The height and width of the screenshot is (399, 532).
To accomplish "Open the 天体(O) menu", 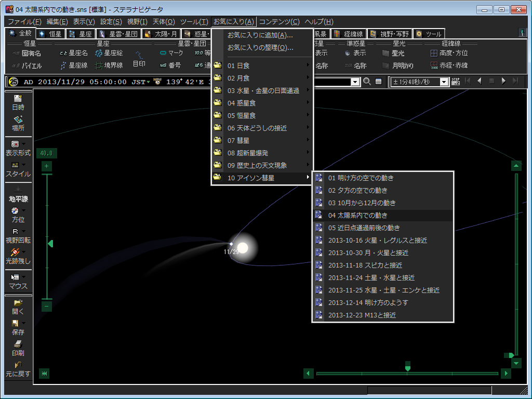I will pyautogui.click(x=164, y=22).
